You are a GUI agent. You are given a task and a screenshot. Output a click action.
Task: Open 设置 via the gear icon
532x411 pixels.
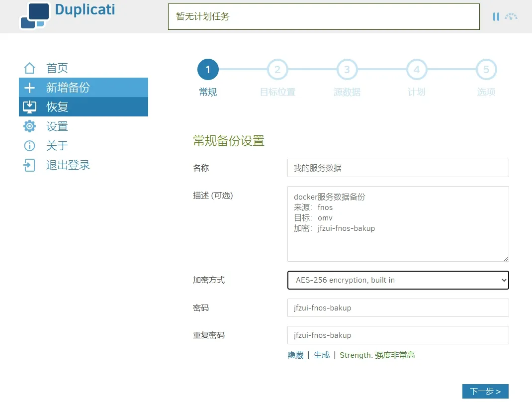point(30,126)
